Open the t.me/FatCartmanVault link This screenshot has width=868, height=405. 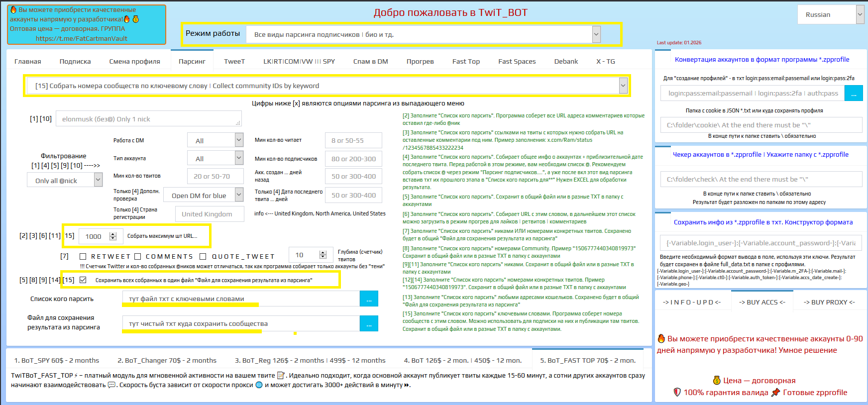coord(82,38)
